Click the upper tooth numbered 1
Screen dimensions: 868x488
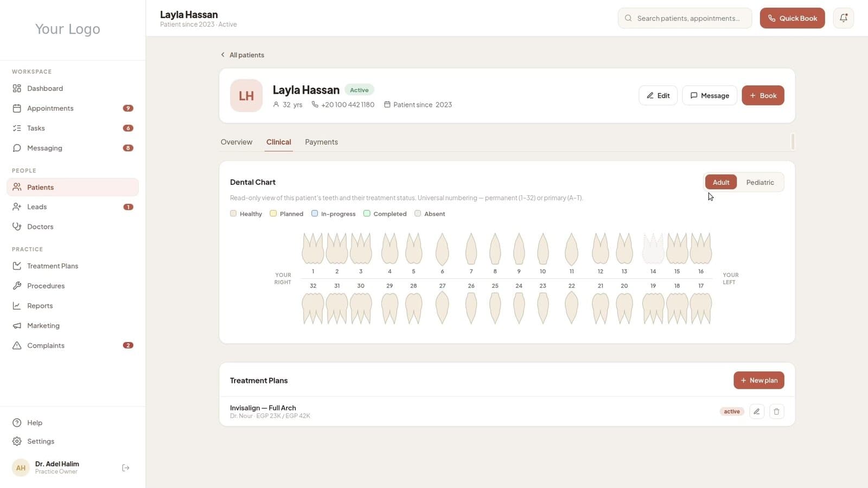tap(313, 249)
